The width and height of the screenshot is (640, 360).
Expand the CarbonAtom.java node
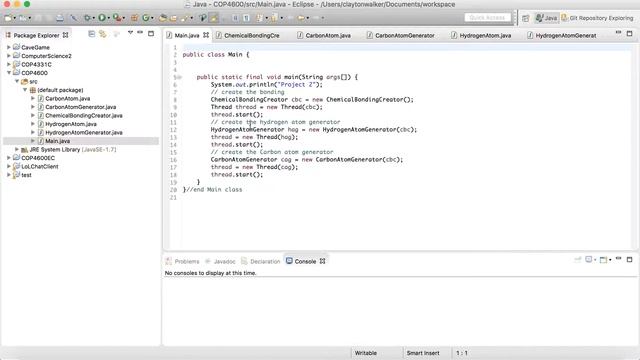tap(33, 98)
